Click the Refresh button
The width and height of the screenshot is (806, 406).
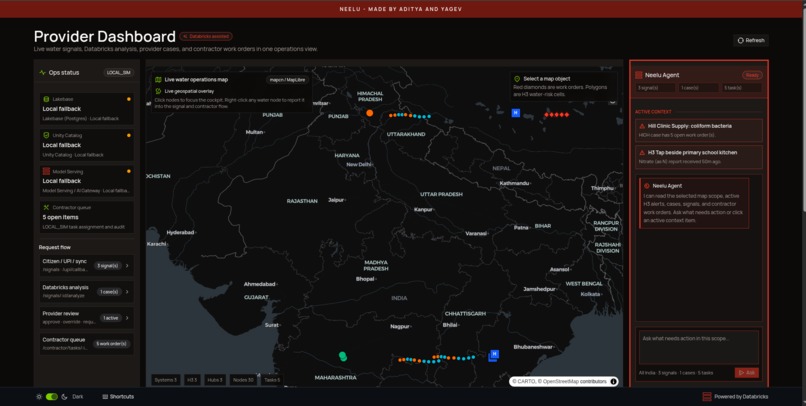click(x=751, y=41)
